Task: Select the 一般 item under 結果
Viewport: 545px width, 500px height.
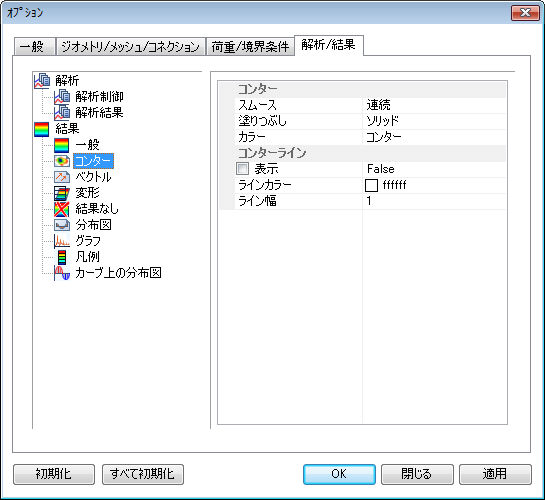Action: pyautogui.click(x=87, y=145)
